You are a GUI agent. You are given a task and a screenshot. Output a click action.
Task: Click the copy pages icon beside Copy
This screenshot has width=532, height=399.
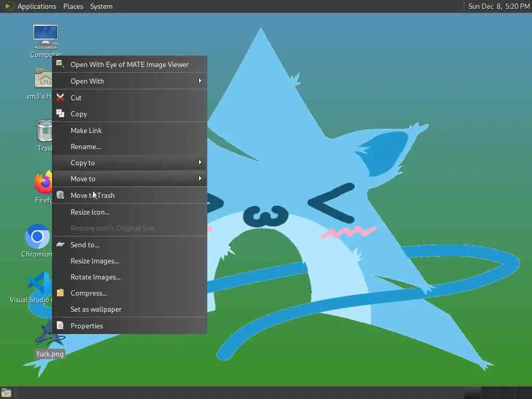pyautogui.click(x=60, y=114)
